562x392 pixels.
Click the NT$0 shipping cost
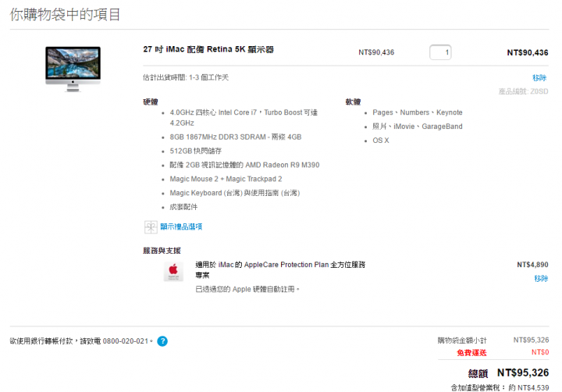[x=540, y=352]
